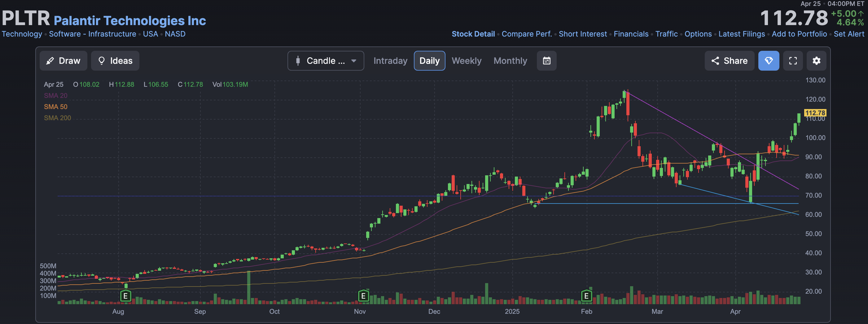This screenshot has height=324, width=868.
Task: Click the SMA 50 indicator label
Action: click(55, 107)
